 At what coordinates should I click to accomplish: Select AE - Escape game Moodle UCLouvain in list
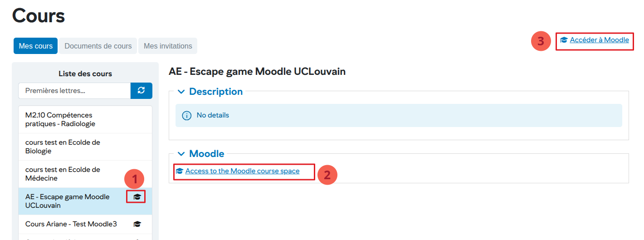(x=67, y=201)
